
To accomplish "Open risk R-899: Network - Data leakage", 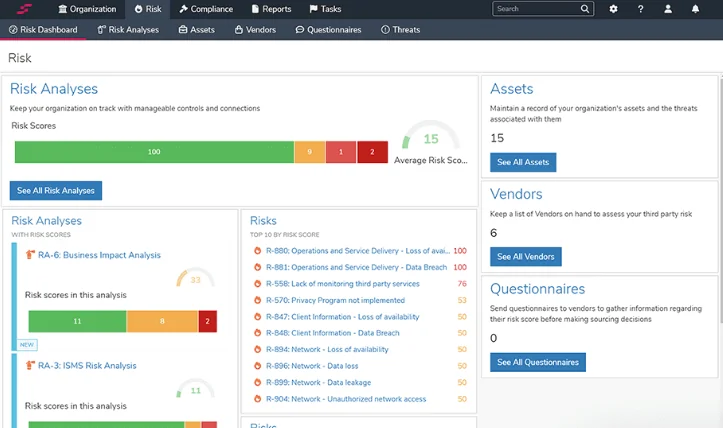I will pos(318,382).
